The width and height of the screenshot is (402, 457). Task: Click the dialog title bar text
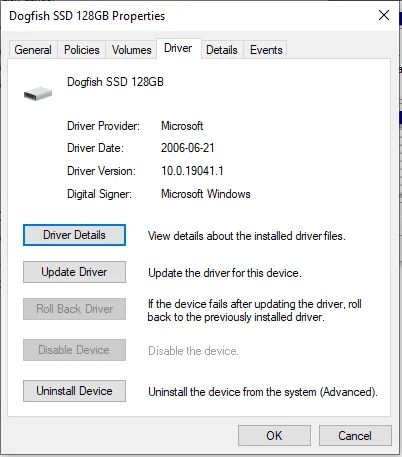point(87,16)
